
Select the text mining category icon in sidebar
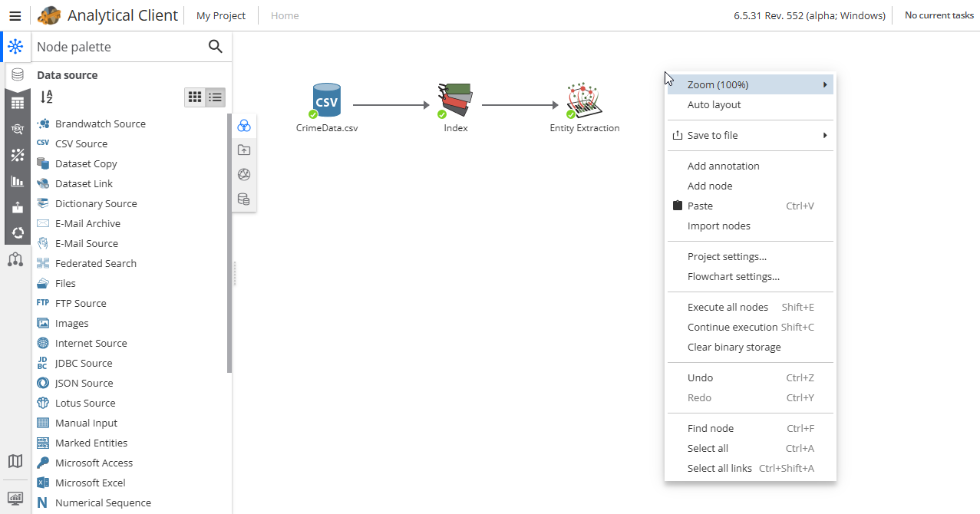17,129
